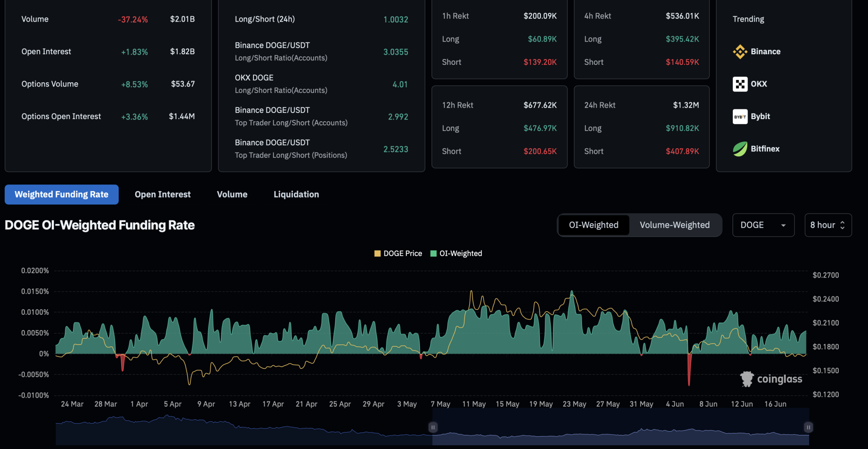Open the Liquidation tab
The width and height of the screenshot is (868, 449).
coord(296,194)
